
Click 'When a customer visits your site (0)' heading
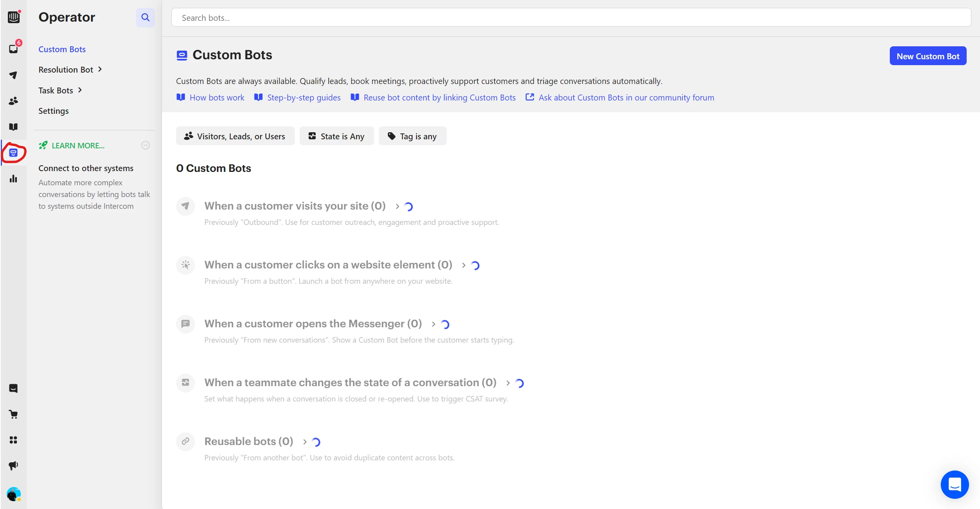coord(295,206)
